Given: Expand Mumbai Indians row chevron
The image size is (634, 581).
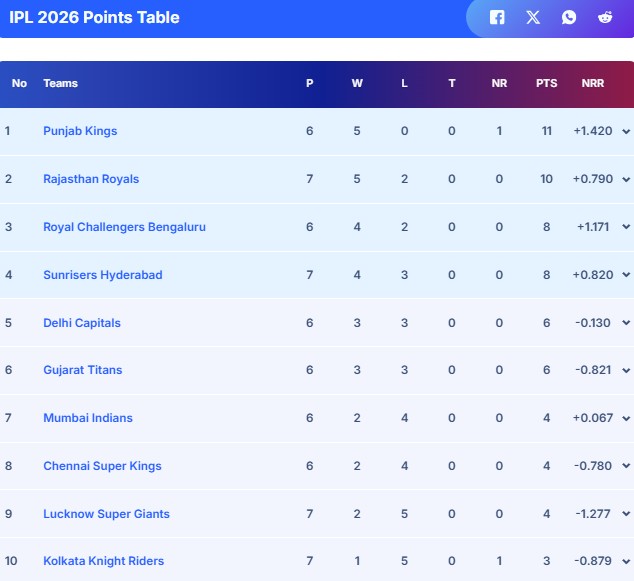Looking at the screenshot, I should pyautogui.click(x=626, y=419).
